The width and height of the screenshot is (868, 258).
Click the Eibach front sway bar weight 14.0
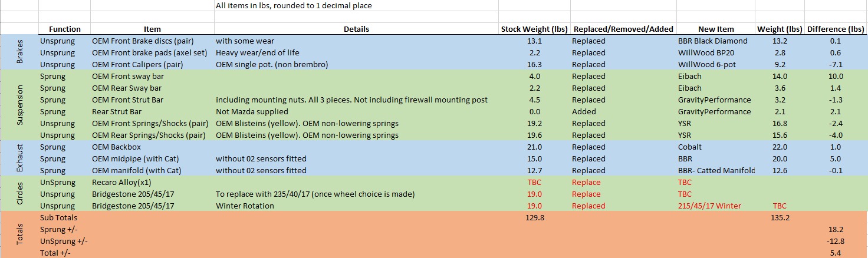tap(780, 77)
